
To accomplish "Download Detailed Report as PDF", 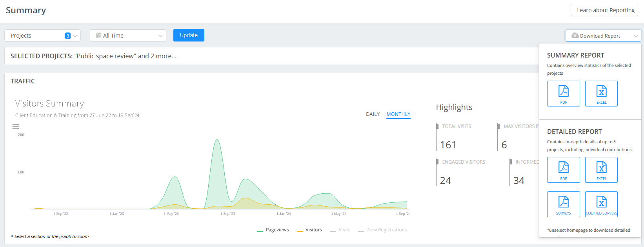I will (x=564, y=170).
